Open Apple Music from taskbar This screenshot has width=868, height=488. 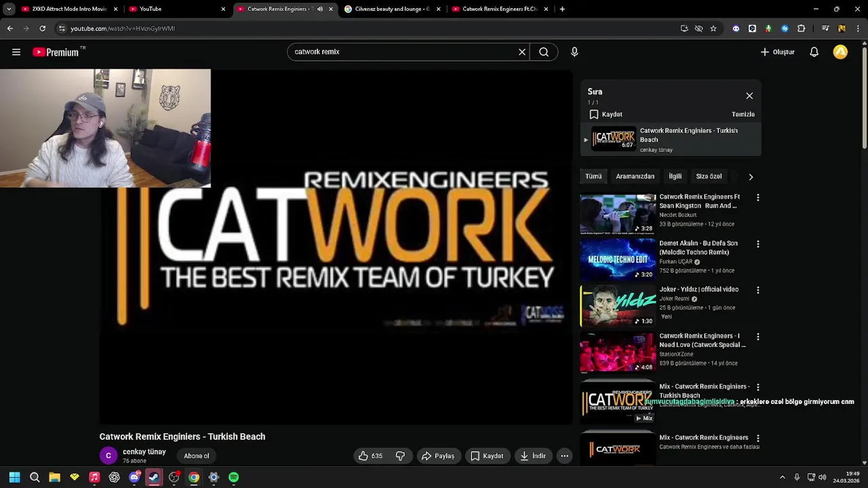[x=94, y=477]
